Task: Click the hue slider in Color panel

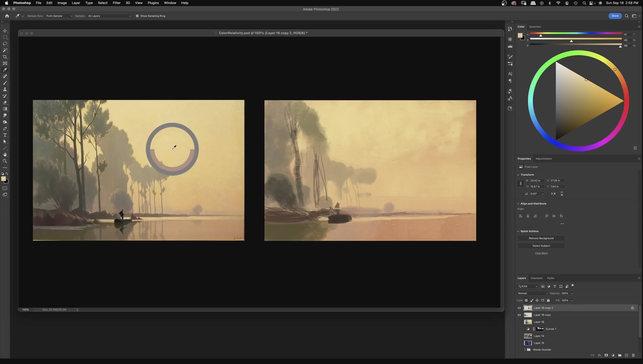Action: [576, 33]
